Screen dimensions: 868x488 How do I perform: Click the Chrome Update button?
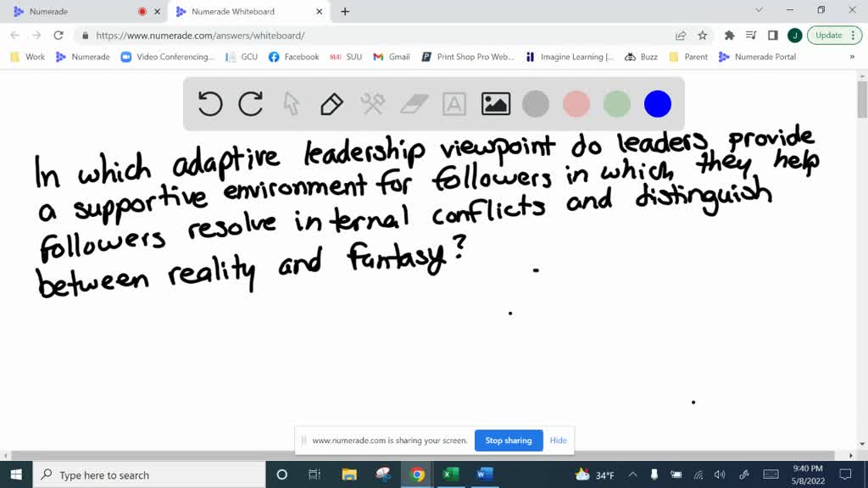pos(828,36)
